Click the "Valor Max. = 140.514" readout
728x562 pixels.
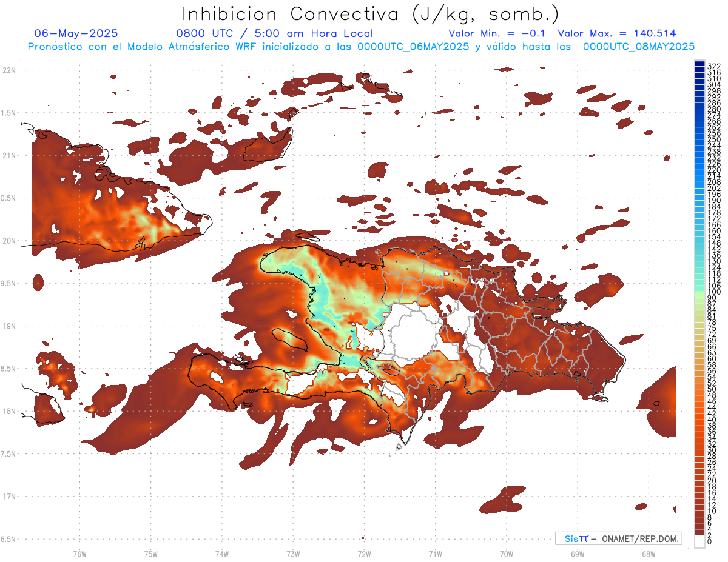617,34
